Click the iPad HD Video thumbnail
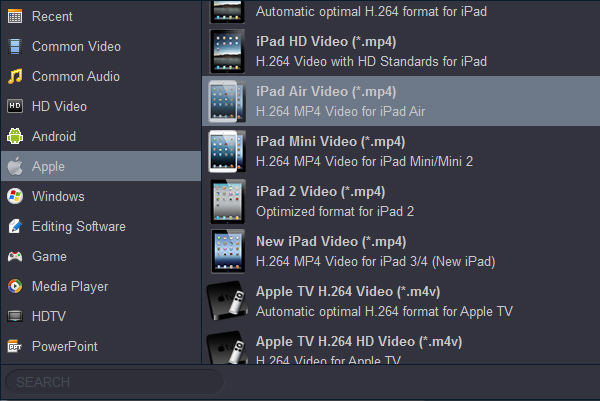 click(227, 51)
